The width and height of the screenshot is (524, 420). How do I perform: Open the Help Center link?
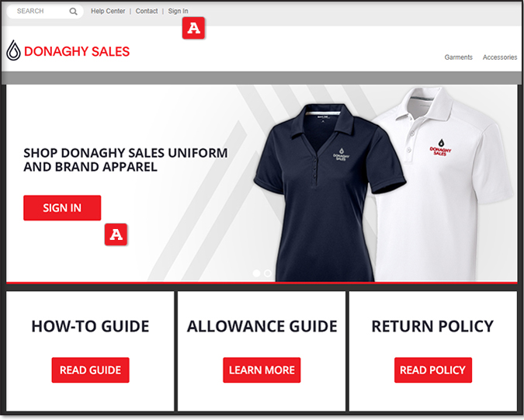108,11
